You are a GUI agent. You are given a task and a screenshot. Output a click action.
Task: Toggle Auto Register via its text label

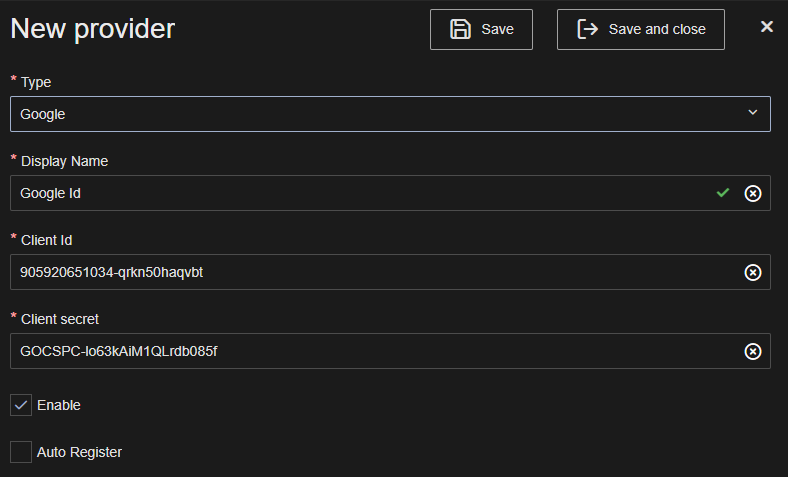coord(79,452)
